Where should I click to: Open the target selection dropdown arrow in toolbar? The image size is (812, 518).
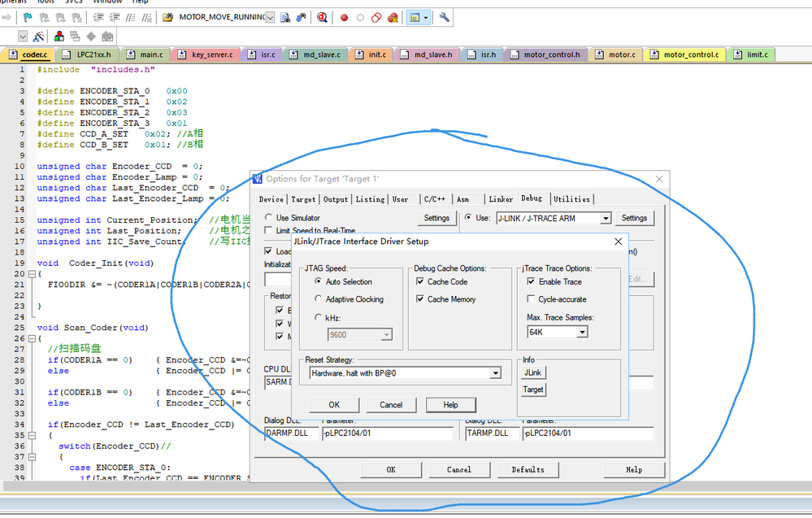point(22,37)
